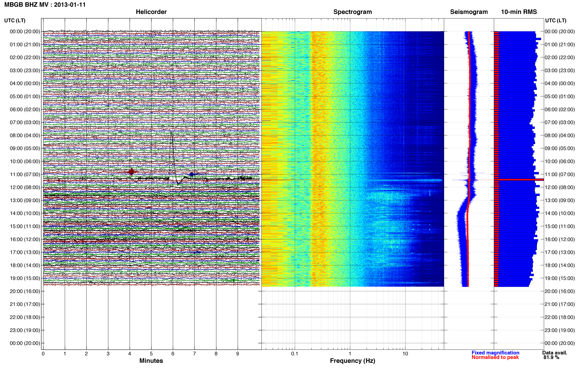Image resolution: width=588 pixels, height=368 pixels.
Task: Click left time label '19:00 (15:00)'
Action: [x=25, y=278]
